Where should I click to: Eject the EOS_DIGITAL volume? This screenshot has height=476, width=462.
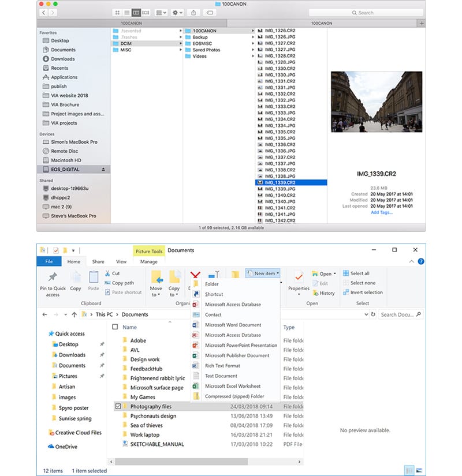point(103,169)
